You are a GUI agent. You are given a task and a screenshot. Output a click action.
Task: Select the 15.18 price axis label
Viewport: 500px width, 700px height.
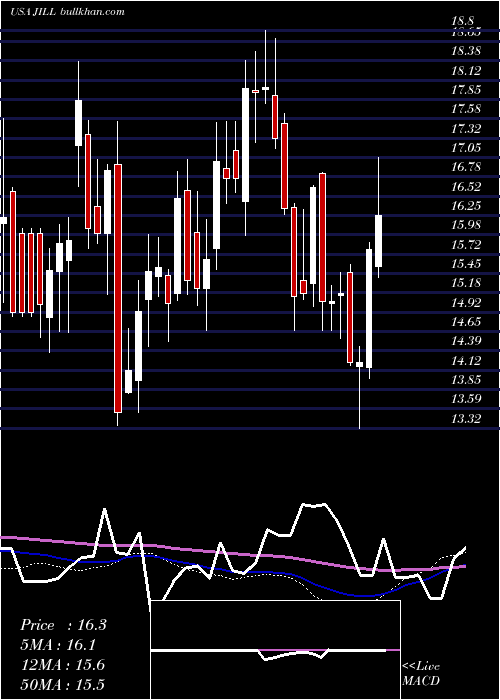point(466,283)
